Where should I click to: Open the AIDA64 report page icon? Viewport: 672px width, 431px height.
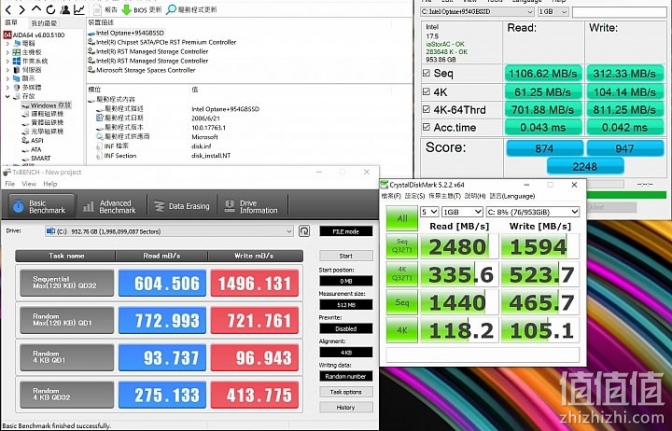98,9
